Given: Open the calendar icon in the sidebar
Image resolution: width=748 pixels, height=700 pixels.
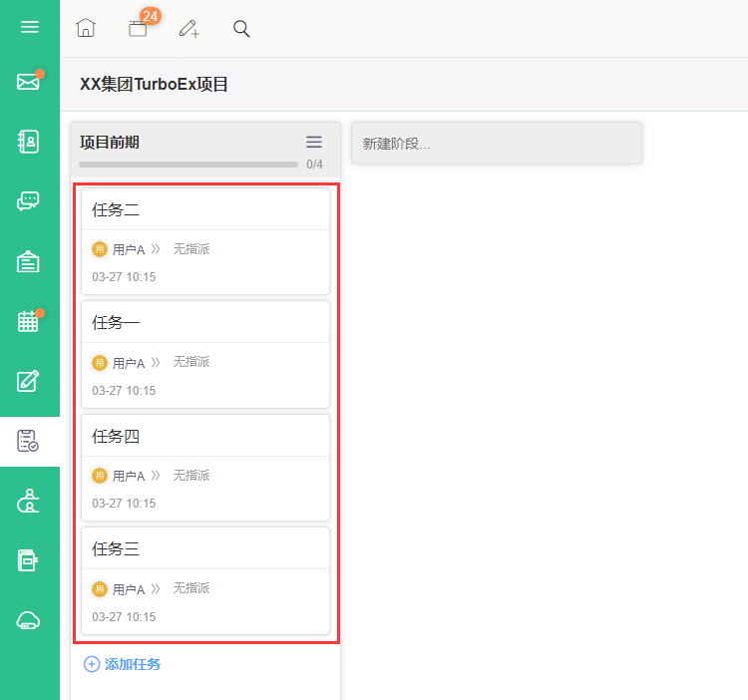Looking at the screenshot, I should tap(28, 321).
